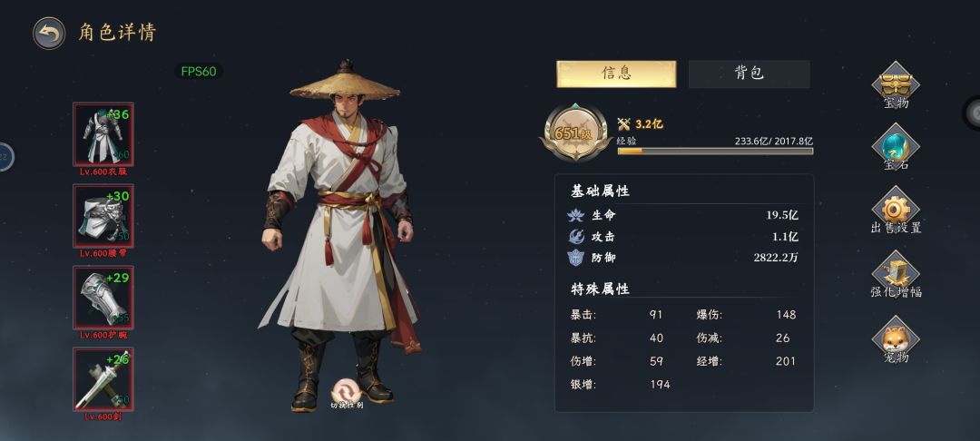Select the Lv.600 护腕 bracer slot
This screenshot has height=441, width=980.
[x=103, y=298]
